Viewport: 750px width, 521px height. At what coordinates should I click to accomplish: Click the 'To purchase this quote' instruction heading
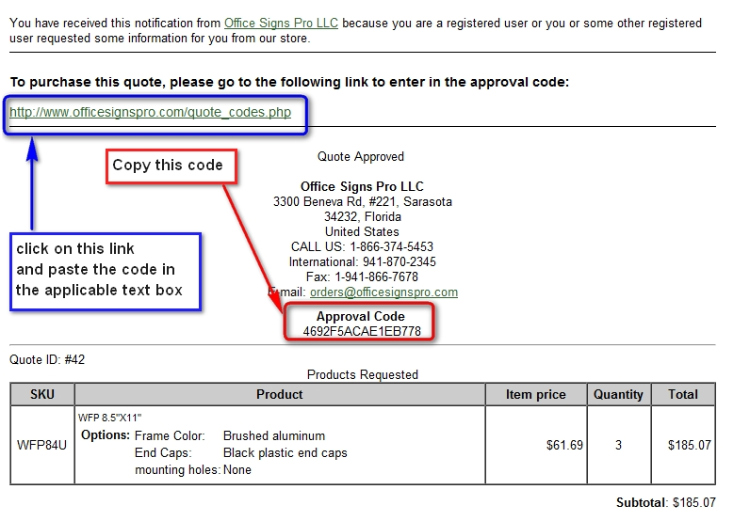[x=289, y=82]
